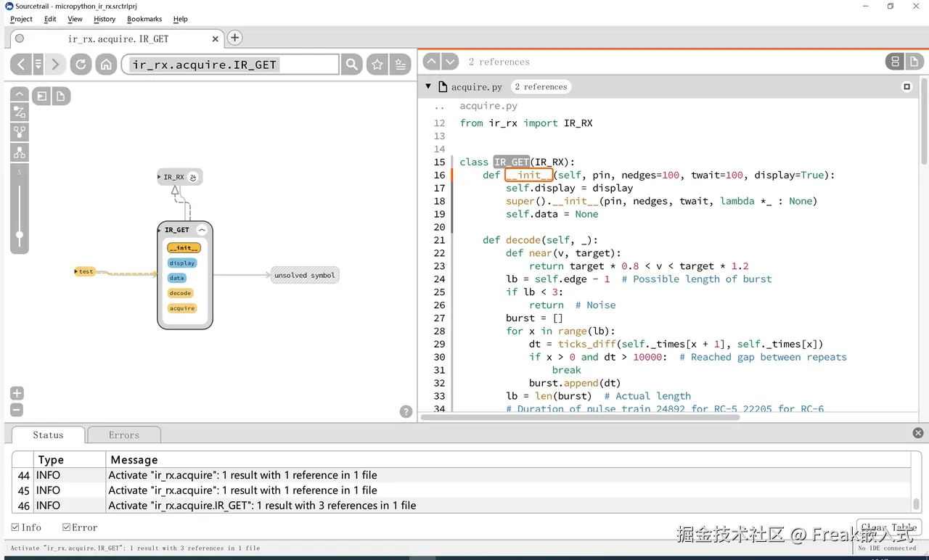Select the unsolved symbol node

pyautogui.click(x=305, y=275)
